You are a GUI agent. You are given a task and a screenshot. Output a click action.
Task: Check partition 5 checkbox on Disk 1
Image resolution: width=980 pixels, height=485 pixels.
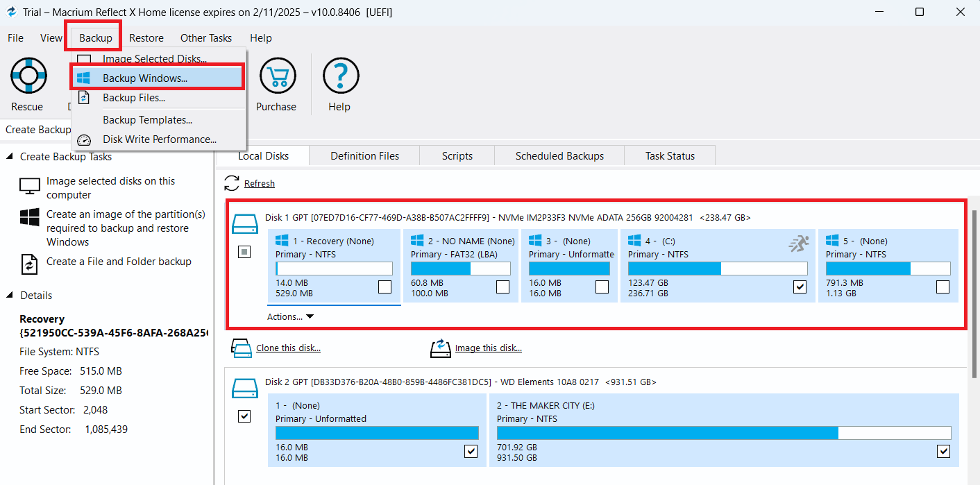pyautogui.click(x=943, y=287)
